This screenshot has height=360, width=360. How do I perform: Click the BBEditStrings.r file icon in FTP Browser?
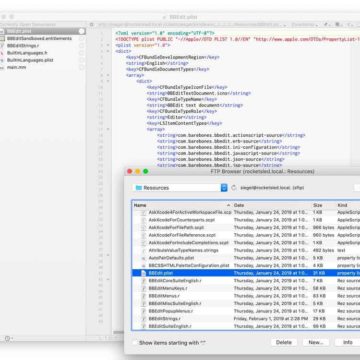(143, 319)
